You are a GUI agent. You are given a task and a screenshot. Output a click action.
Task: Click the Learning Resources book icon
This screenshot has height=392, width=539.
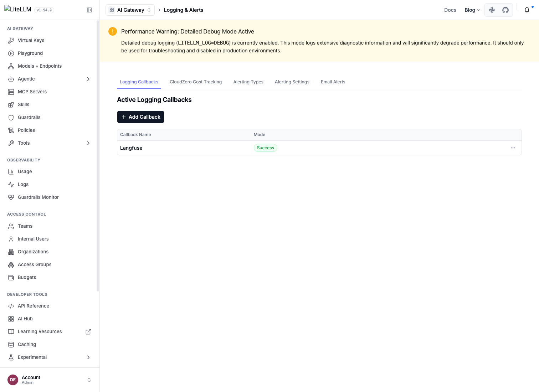pyautogui.click(x=11, y=332)
